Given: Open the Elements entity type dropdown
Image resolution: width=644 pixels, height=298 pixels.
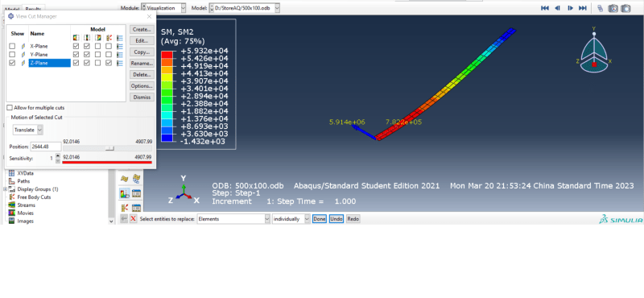Looking at the screenshot, I should [233, 219].
